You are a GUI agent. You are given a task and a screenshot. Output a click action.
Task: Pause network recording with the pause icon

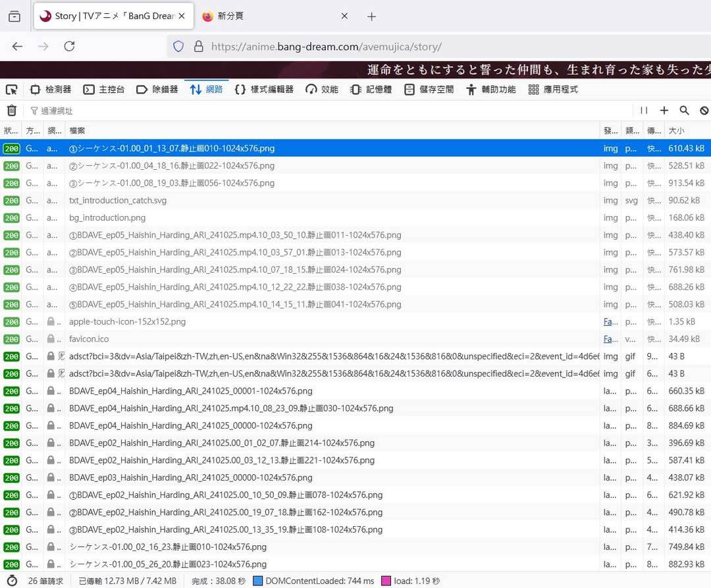[x=644, y=111]
